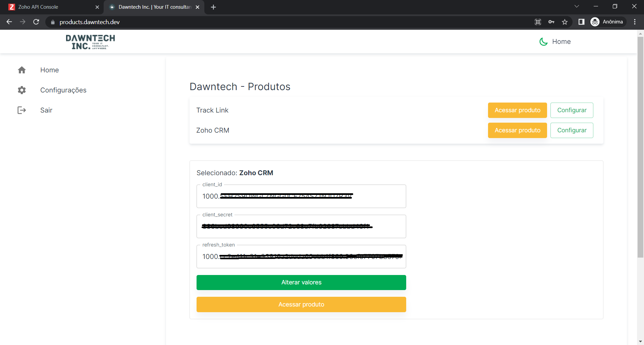The height and width of the screenshot is (345, 644).
Task: Focus the client_secret input field
Action: (x=301, y=226)
